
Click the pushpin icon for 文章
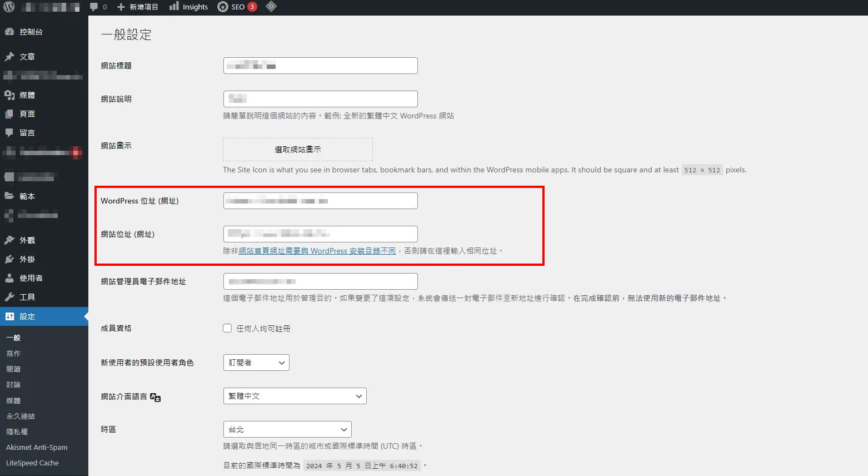pos(9,57)
